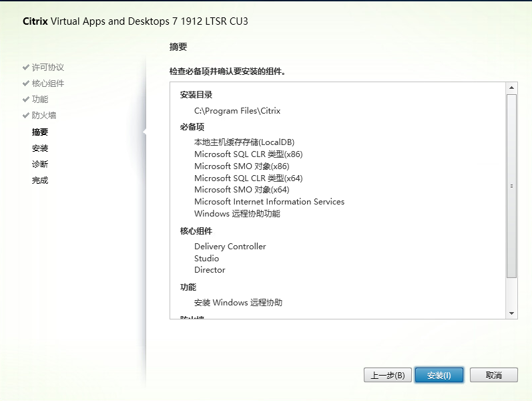
Task: Select the Director component entry
Action: (x=210, y=270)
